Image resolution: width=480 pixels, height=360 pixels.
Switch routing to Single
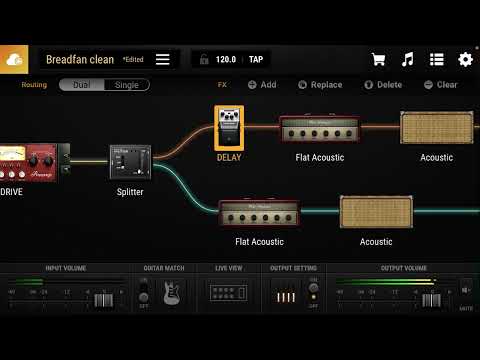(x=127, y=85)
